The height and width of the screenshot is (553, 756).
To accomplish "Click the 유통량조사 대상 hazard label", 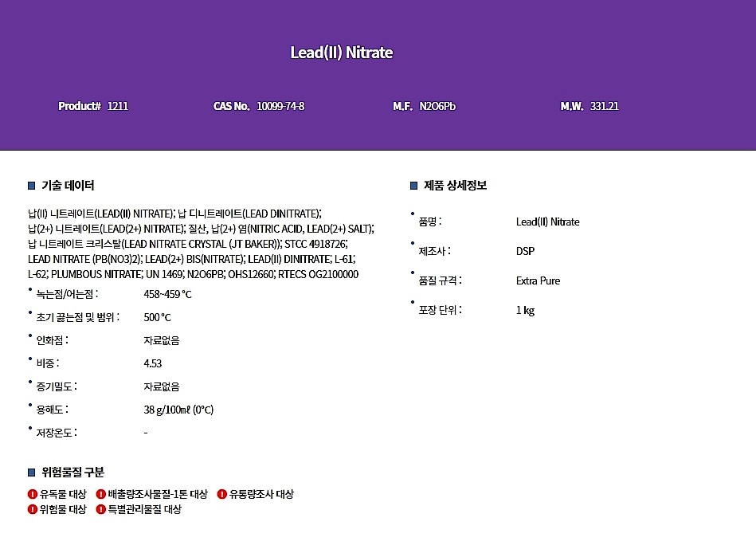I will (x=261, y=494).
